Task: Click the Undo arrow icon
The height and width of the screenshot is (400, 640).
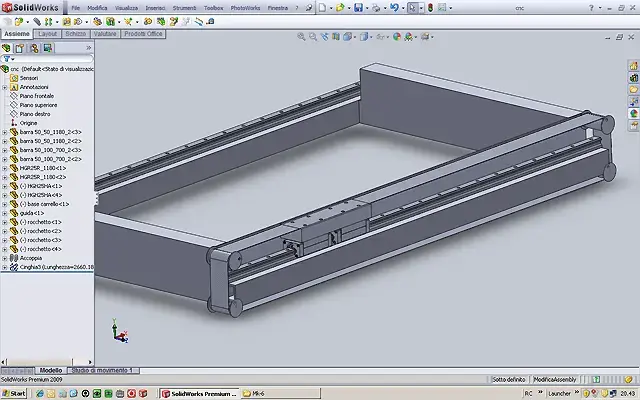Action: [394, 8]
